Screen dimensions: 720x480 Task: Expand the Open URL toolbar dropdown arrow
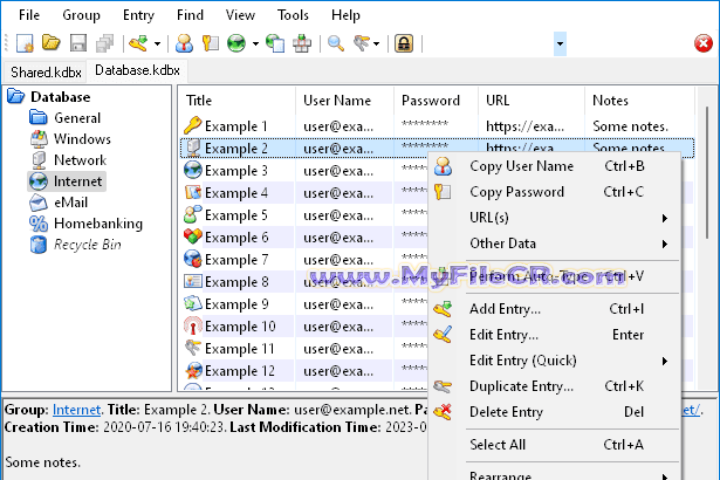(255, 44)
